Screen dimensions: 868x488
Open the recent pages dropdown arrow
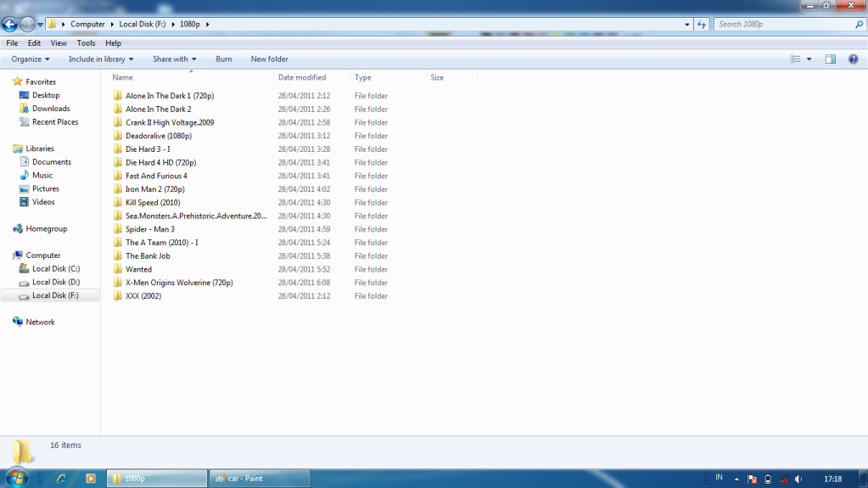coord(40,25)
